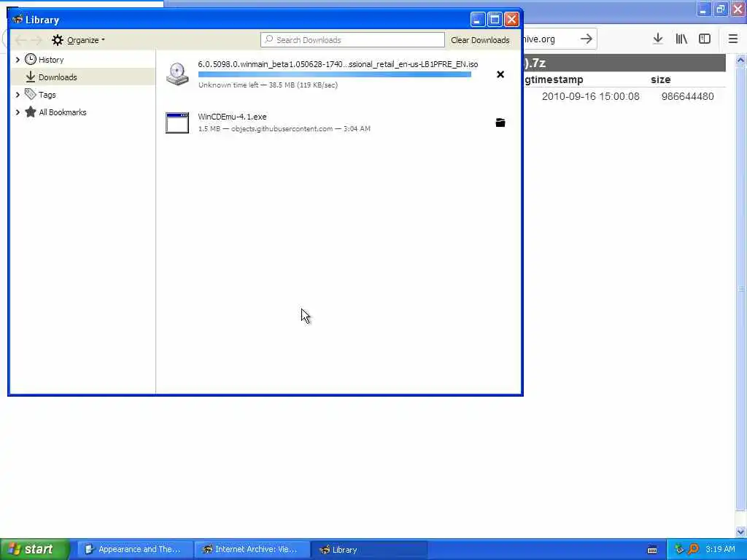Viewport: 747px width, 560px height.
Task: Expand the All Bookmarks tree node
Action: pyautogui.click(x=18, y=112)
